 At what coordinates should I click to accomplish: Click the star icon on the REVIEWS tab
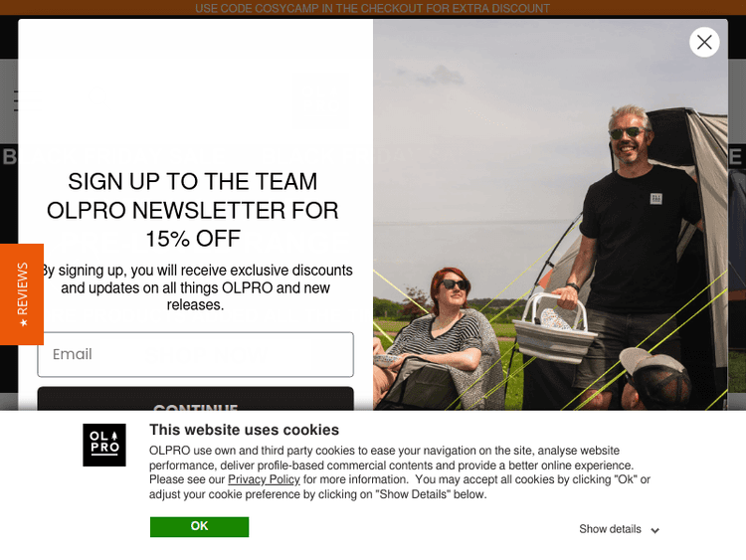[23, 323]
